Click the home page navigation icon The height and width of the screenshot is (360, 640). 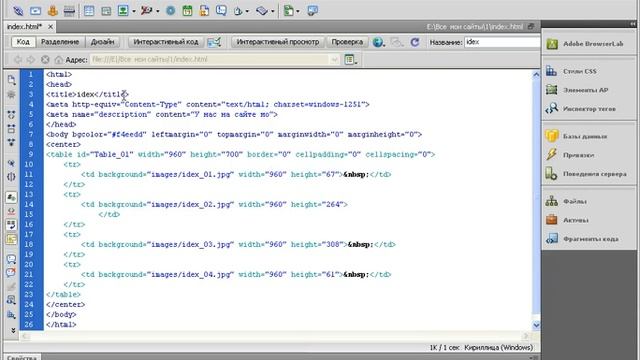(59, 60)
